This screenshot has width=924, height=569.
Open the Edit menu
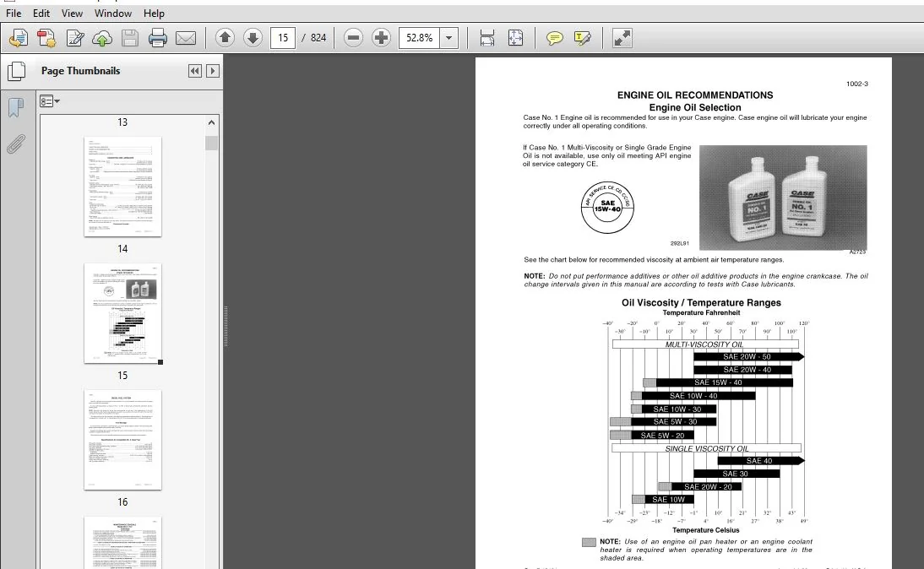pos(41,13)
